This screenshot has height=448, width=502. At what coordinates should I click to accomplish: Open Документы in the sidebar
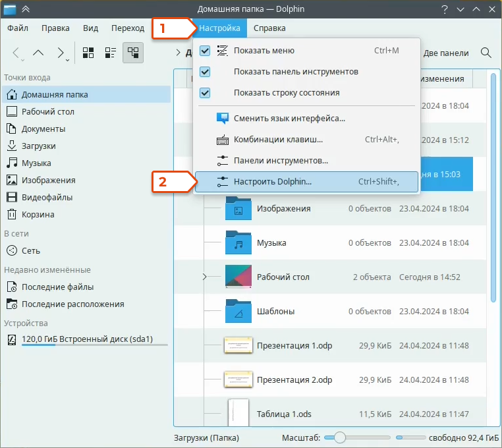(86, 128)
